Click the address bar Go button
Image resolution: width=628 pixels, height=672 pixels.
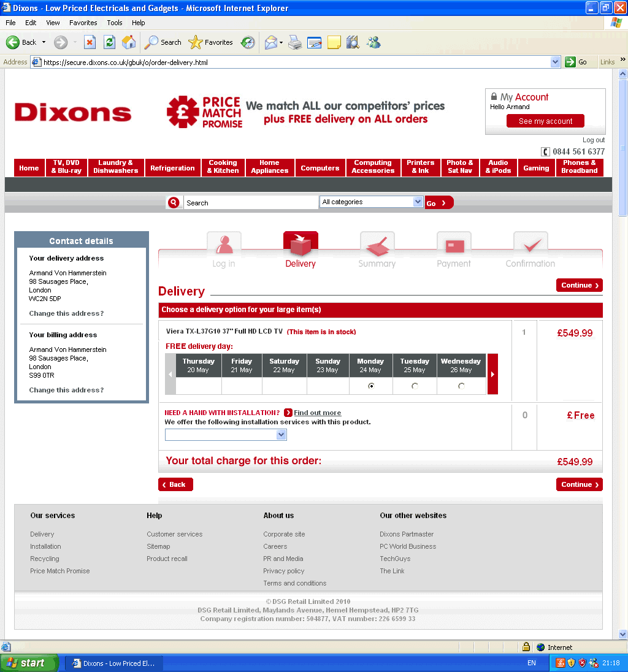(x=576, y=62)
